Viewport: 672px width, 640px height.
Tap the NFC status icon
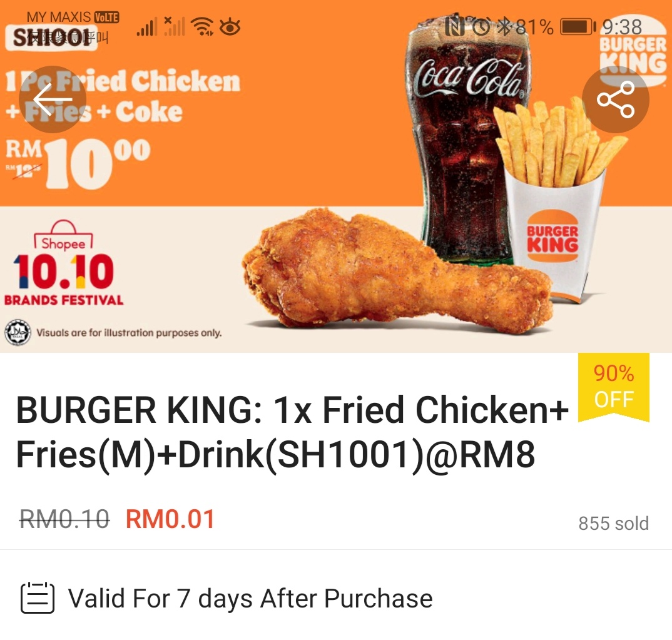[455, 27]
